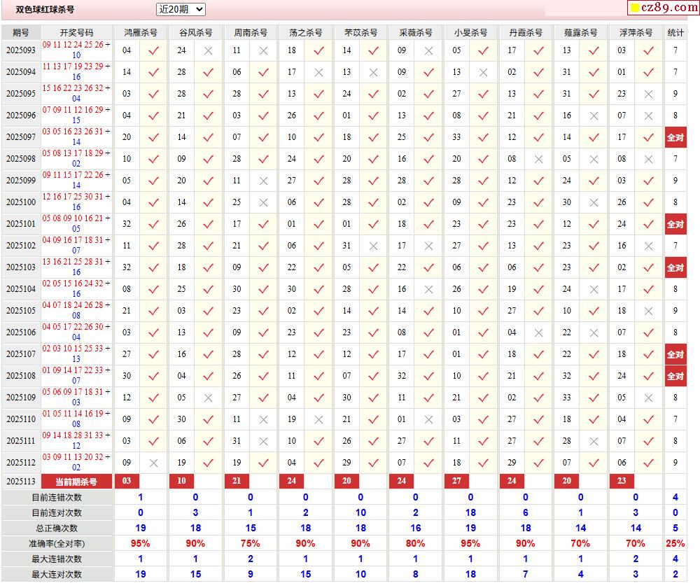Click the red 全对 badge in row 2025097
700x588 pixels.
coord(675,137)
